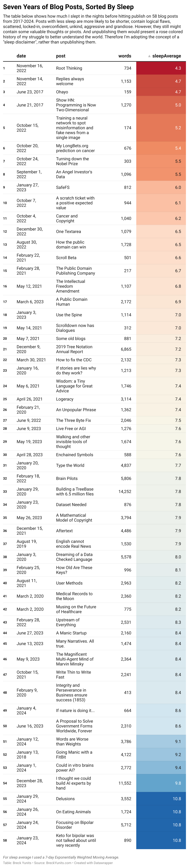Click the dark red 4.3 sleep cell
The height and width of the screenshot is (868, 189).
coord(161,68)
